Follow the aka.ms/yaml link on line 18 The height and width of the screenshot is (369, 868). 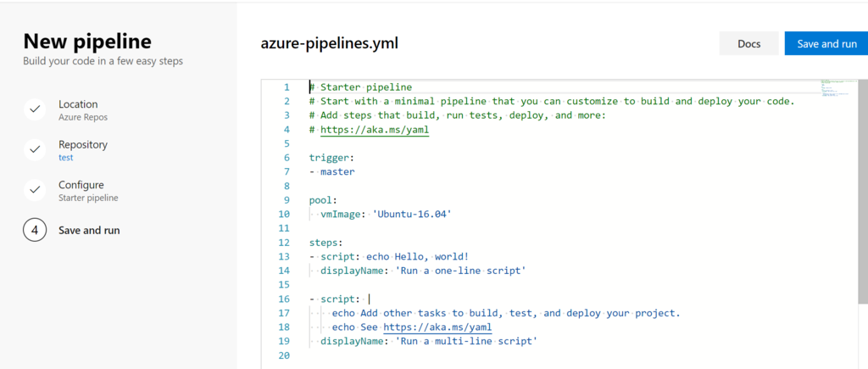click(x=437, y=327)
